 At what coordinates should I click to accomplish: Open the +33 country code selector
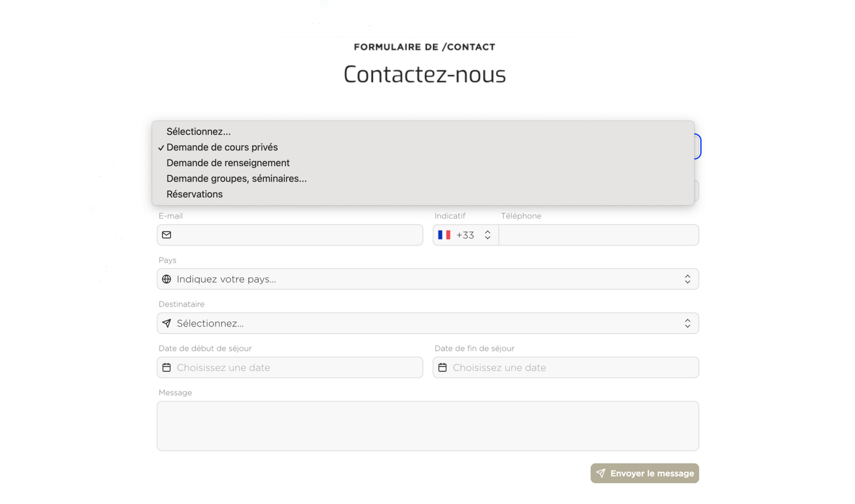(x=466, y=235)
